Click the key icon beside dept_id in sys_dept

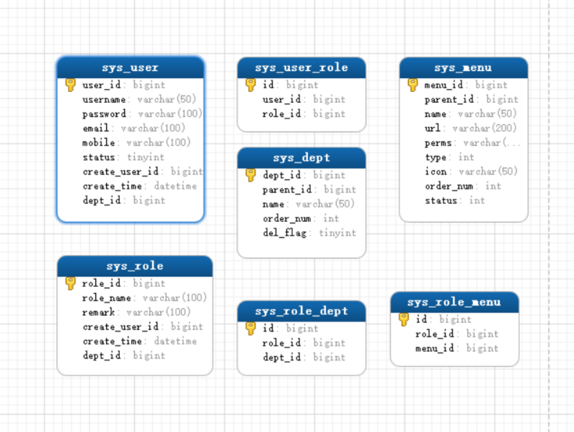point(251,175)
